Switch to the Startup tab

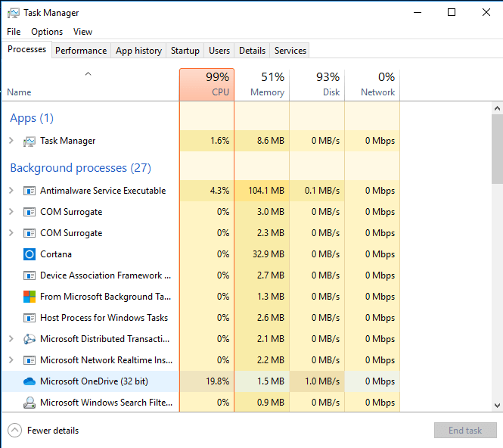[185, 51]
